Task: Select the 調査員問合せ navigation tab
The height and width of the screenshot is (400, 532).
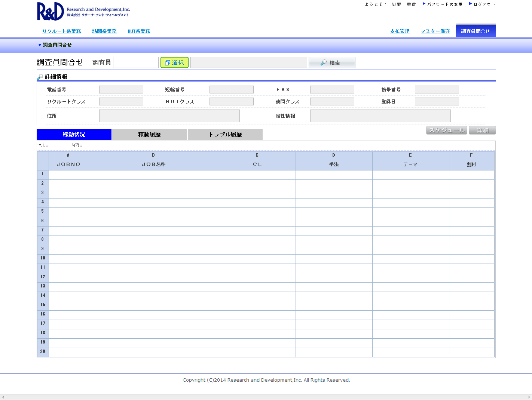Action: (476, 31)
